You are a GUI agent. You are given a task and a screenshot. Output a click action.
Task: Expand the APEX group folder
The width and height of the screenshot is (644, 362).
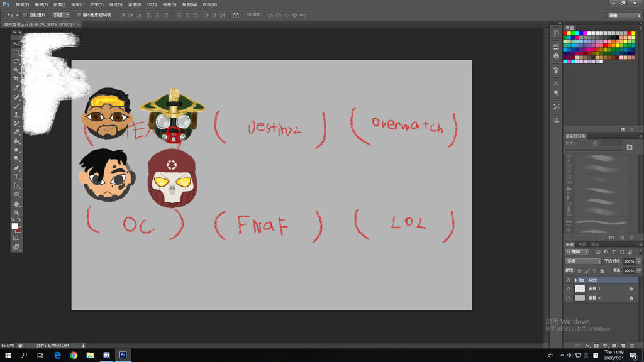pos(576,280)
